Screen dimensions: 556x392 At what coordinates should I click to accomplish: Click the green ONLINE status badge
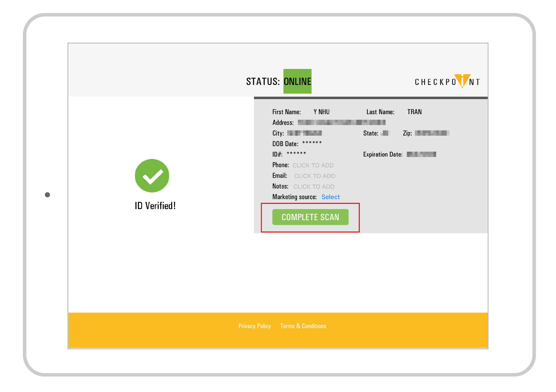[x=297, y=81]
